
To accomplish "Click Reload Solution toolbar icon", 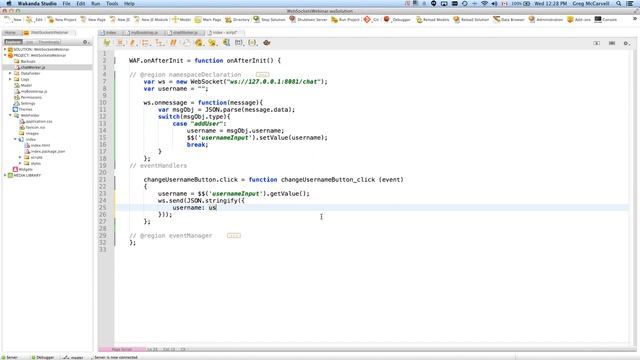I will point(471,20).
